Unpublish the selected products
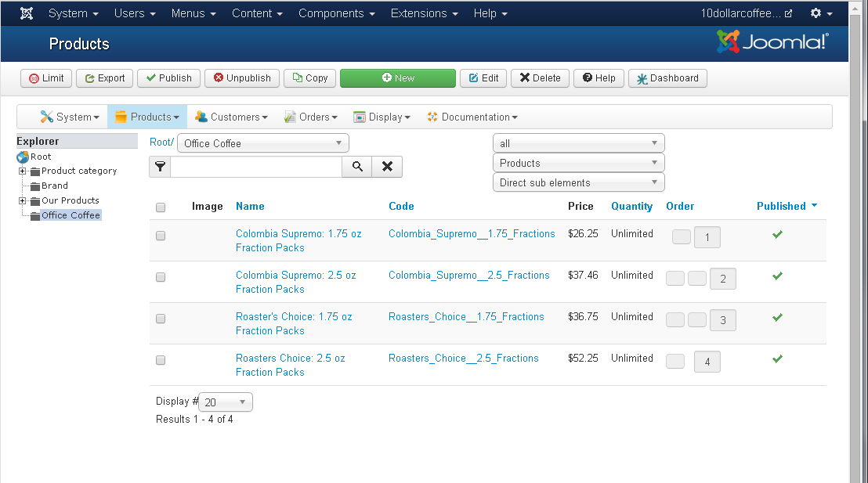This screenshot has height=483, width=868. (242, 78)
